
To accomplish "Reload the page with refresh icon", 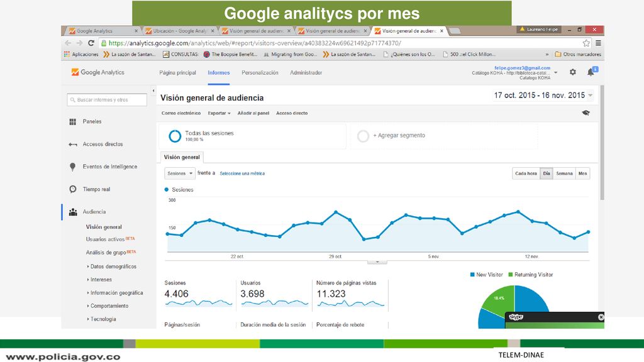I will pos(91,43).
